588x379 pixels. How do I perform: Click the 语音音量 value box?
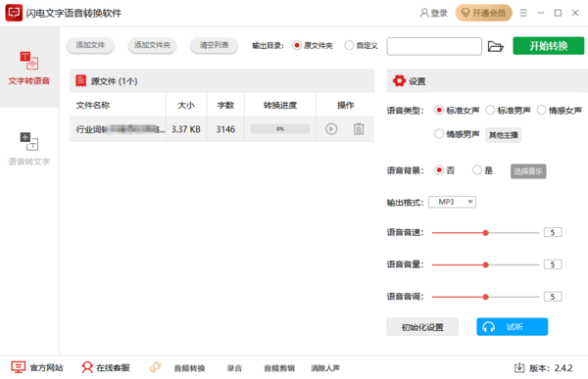tap(553, 264)
